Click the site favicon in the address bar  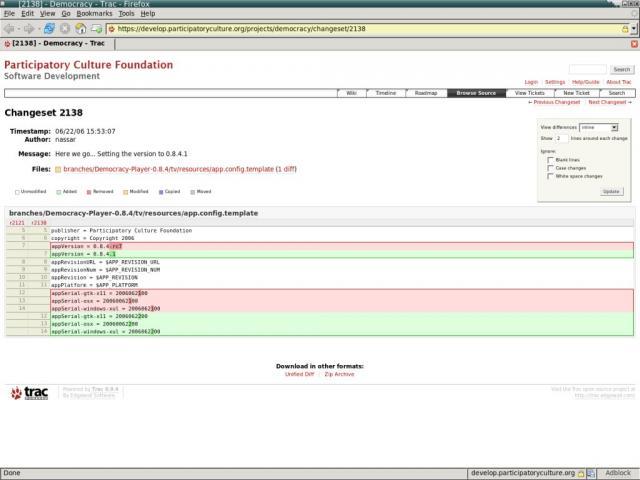click(111, 29)
